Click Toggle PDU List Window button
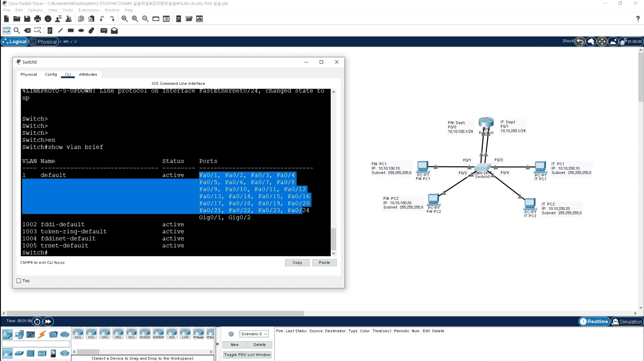Viewport: 644px width, 361px height. pyautogui.click(x=247, y=355)
